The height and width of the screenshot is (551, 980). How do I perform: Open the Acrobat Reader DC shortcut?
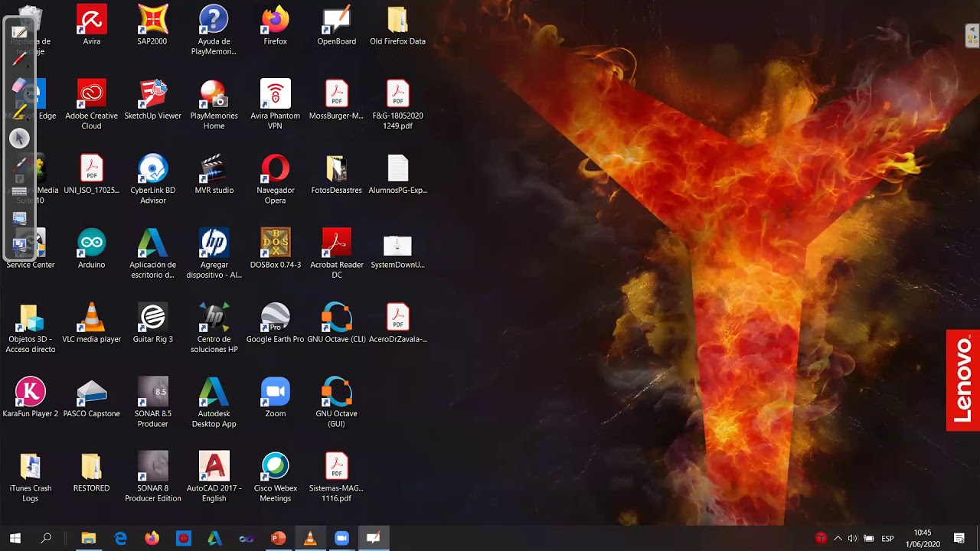pyautogui.click(x=336, y=254)
